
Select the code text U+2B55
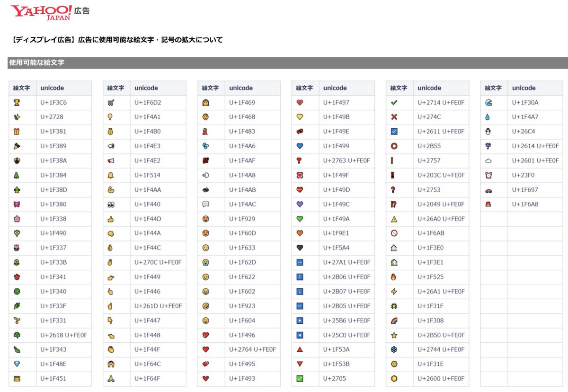(x=429, y=146)
